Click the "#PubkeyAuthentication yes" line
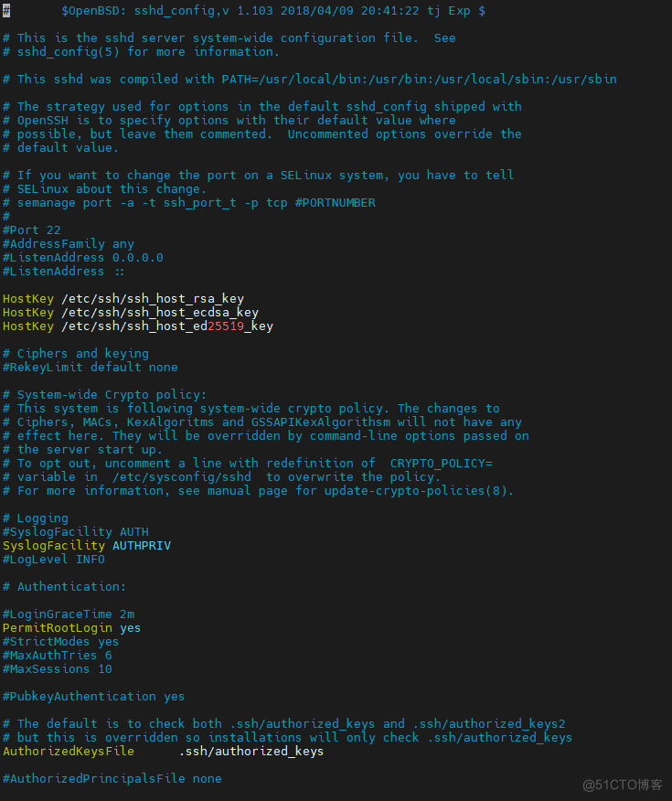The width and height of the screenshot is (672, 801). (x=93, y=697)
